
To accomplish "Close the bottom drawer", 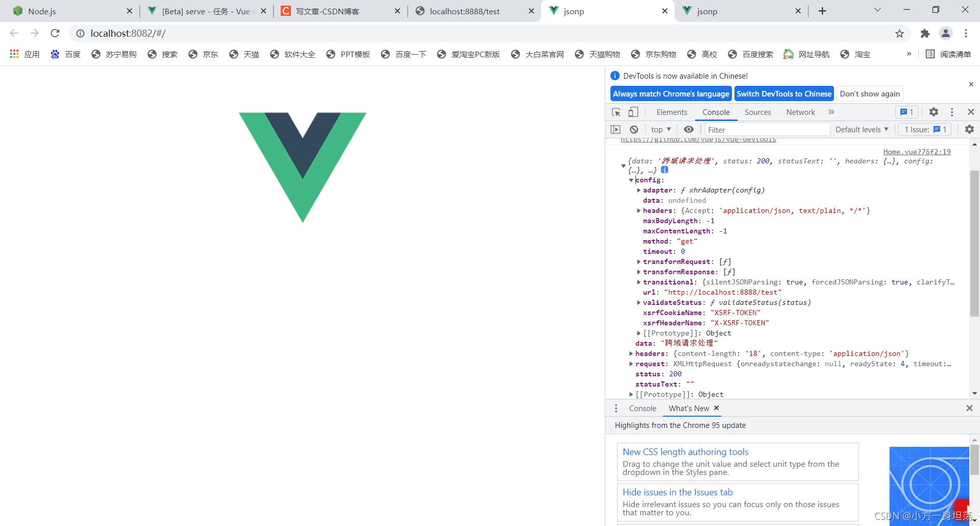I will [x=969, y=408].
